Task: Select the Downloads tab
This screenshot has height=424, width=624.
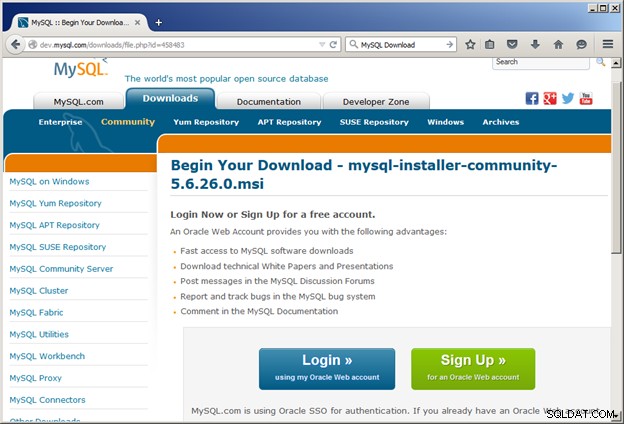Action: (x=170, y=99)
